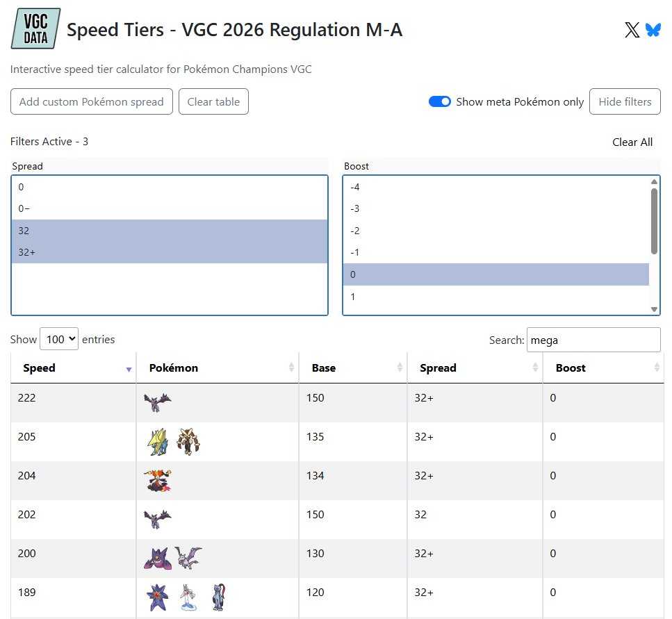The width and height of the screenshot is (672, 619).
Task: Click Add custom Pokémon spread button
Action: click(x=92, y=101)
